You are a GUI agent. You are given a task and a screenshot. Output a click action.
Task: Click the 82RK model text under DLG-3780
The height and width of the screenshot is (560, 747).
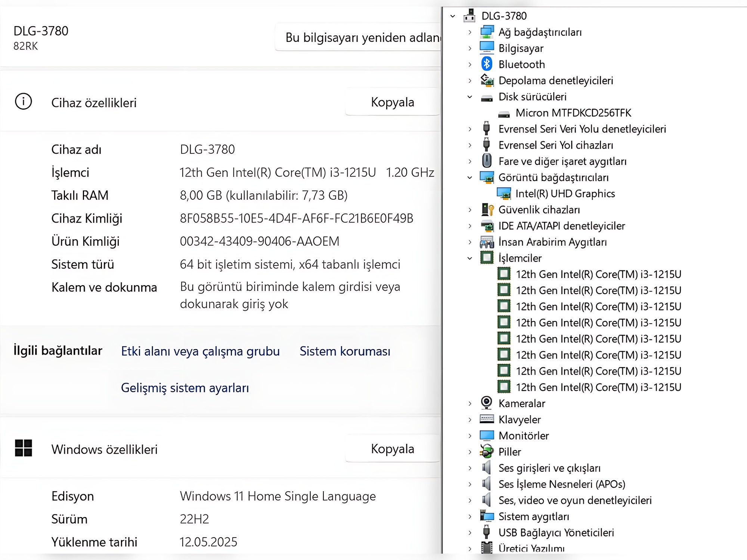point(25,46)
